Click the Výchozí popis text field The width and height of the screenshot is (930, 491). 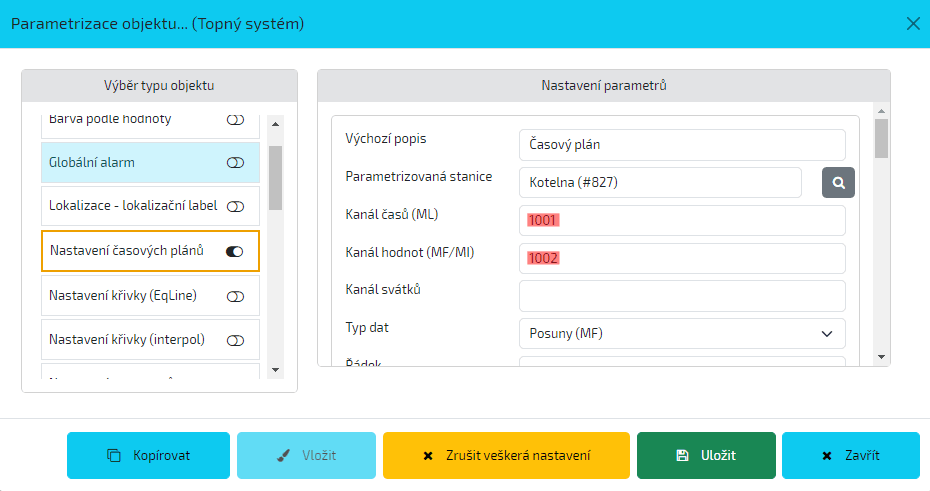(x=682, y=145)
